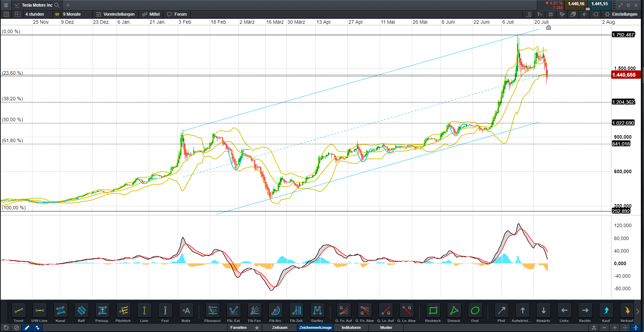
Task: Choose the Pitchfork drawing tool
Action: 123,311
